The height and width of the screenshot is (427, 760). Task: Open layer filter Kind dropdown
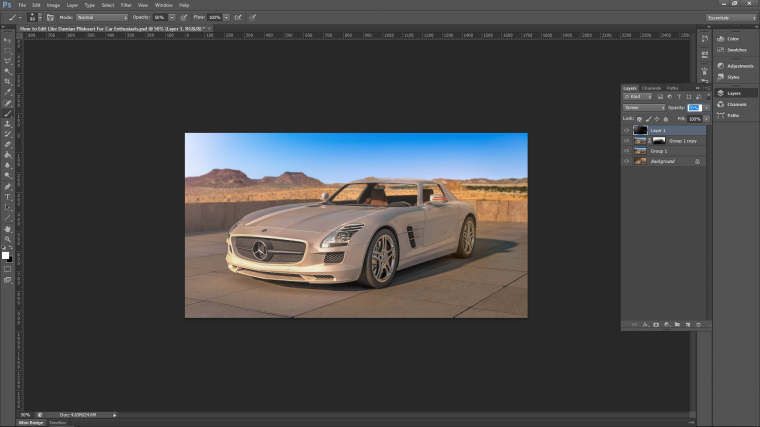coord(637,97)
